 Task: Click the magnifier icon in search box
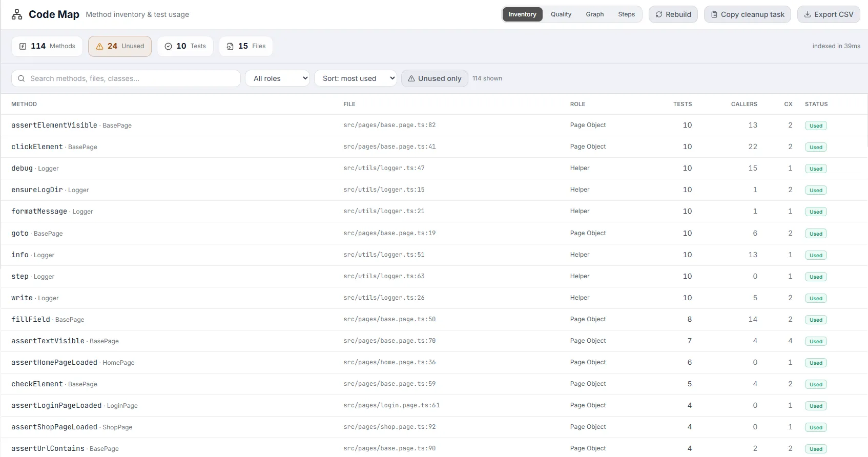click(22, 78)
